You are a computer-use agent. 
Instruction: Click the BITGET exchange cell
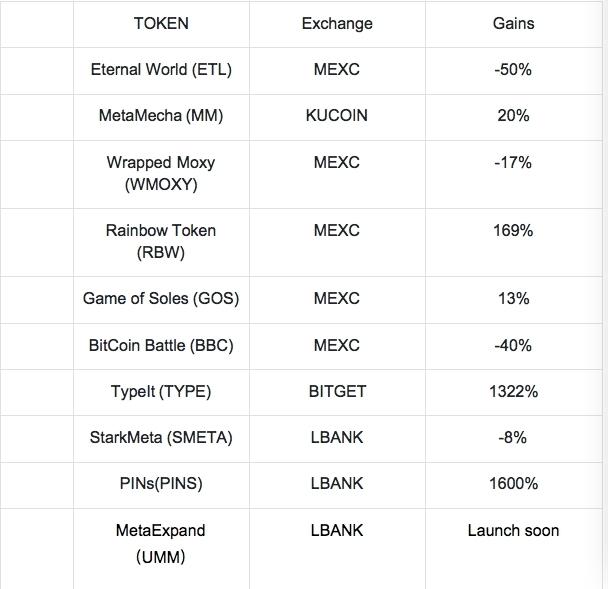click(337, 392)
